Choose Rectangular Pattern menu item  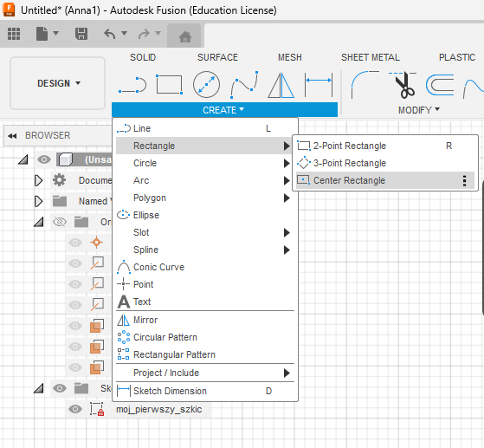pyautogui.click(x=205, y=354)
